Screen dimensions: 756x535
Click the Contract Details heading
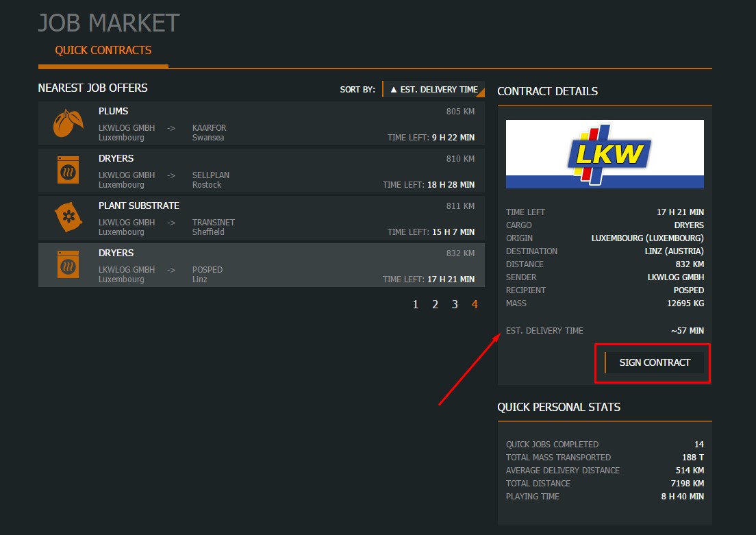tap(547, 91)
